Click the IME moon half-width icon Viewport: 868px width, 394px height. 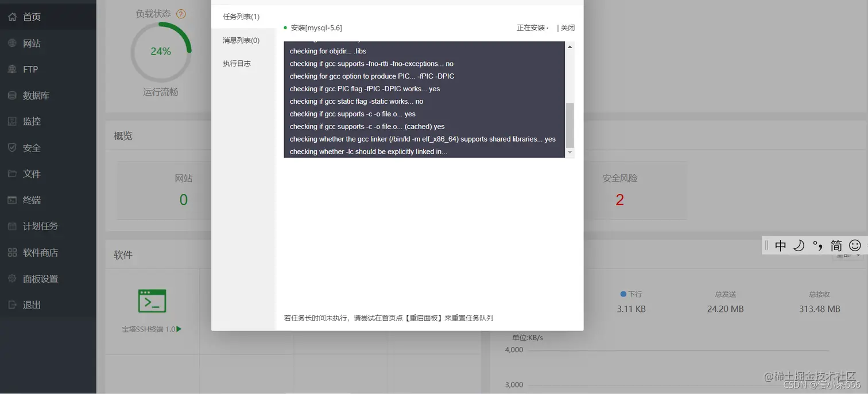click(x=799, y=245)
